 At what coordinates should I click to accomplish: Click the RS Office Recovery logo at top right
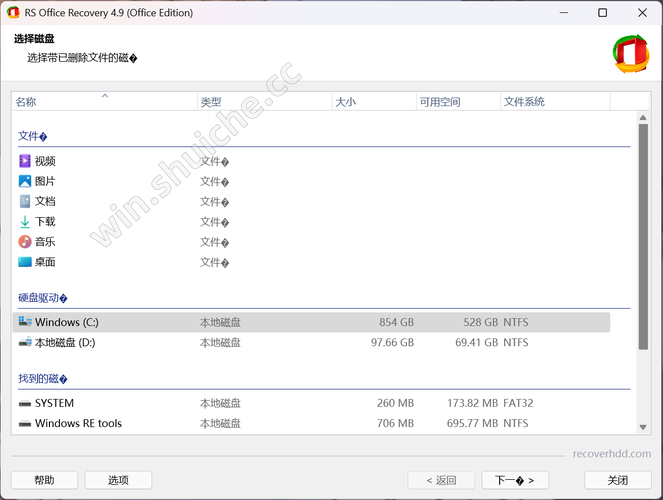(631, 54)
